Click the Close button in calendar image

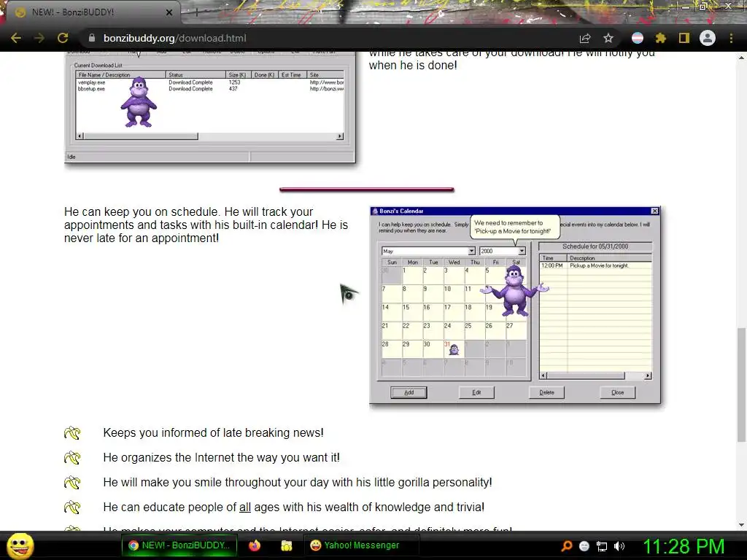[617, 392]
